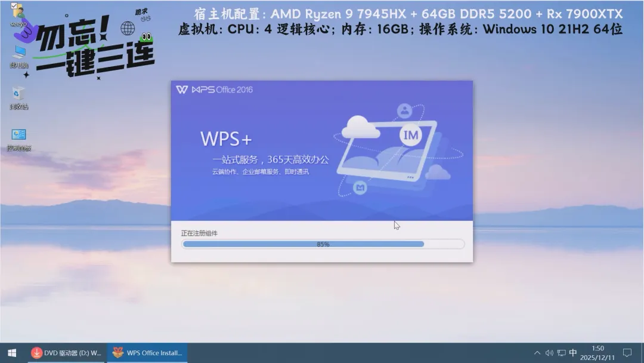Screen dimensions: 644x363
Task: Open the taskbar clock showing 1:50
Action: click(x=597, y=353)
